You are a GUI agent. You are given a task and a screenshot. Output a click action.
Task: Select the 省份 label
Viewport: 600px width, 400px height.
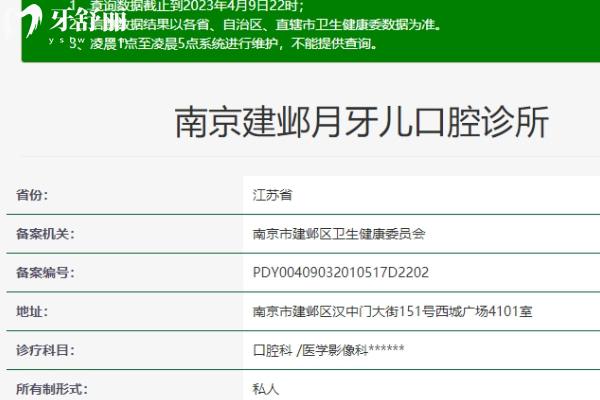tap(32, 195)
